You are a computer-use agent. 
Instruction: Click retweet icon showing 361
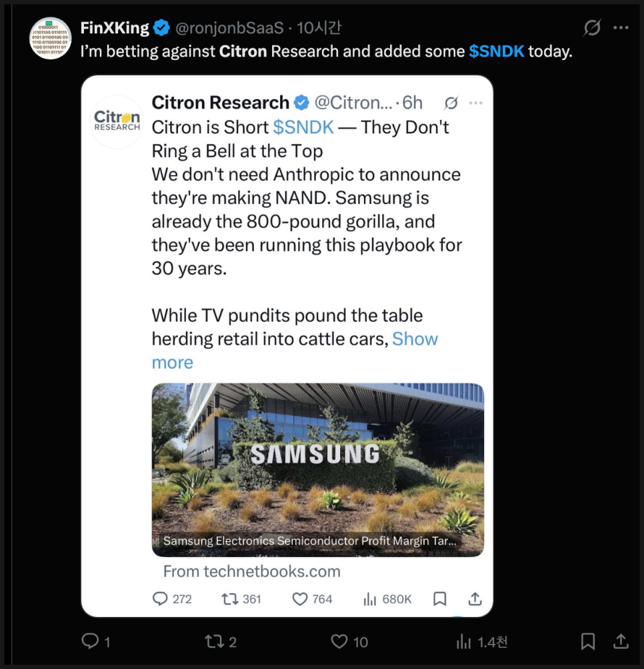click(229, 599)
